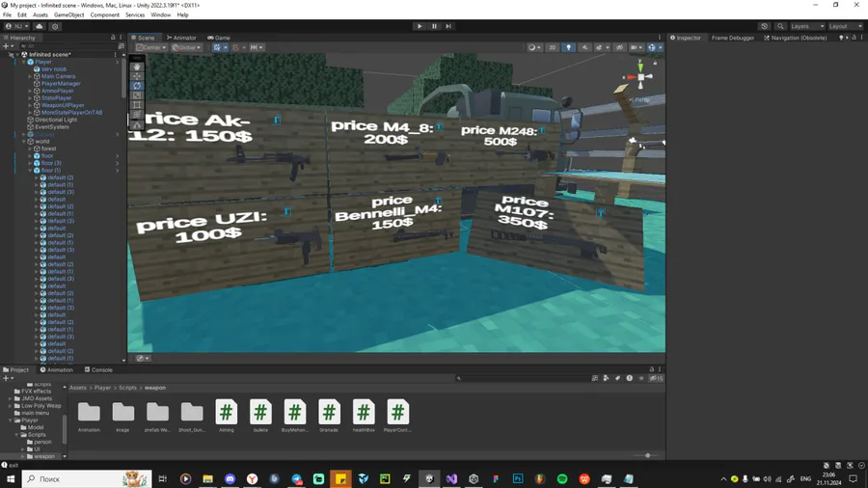This screenshot has height=488, width=868.
Task: Open the prefab We... folder
Action: click(157, 416)
